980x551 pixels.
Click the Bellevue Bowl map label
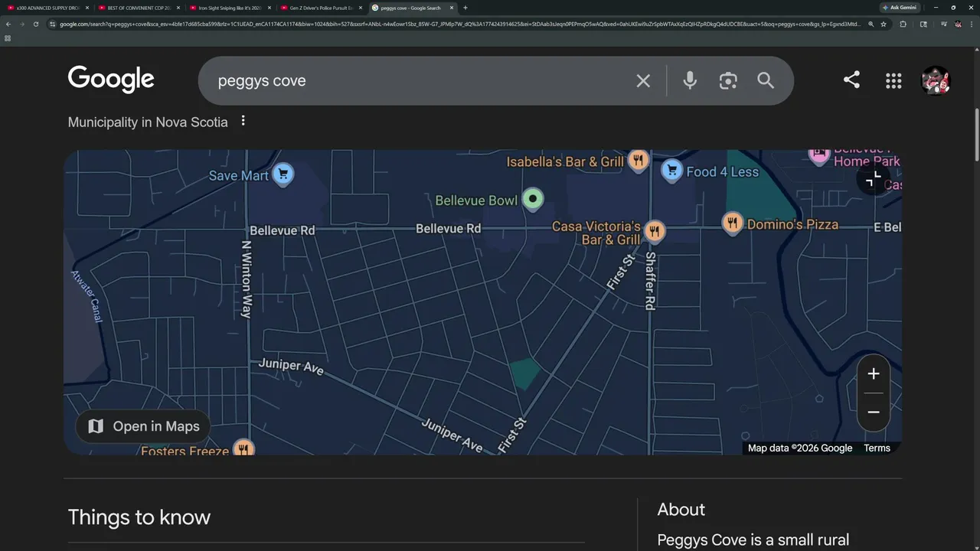pyautogui.click(x=476, y=201)
